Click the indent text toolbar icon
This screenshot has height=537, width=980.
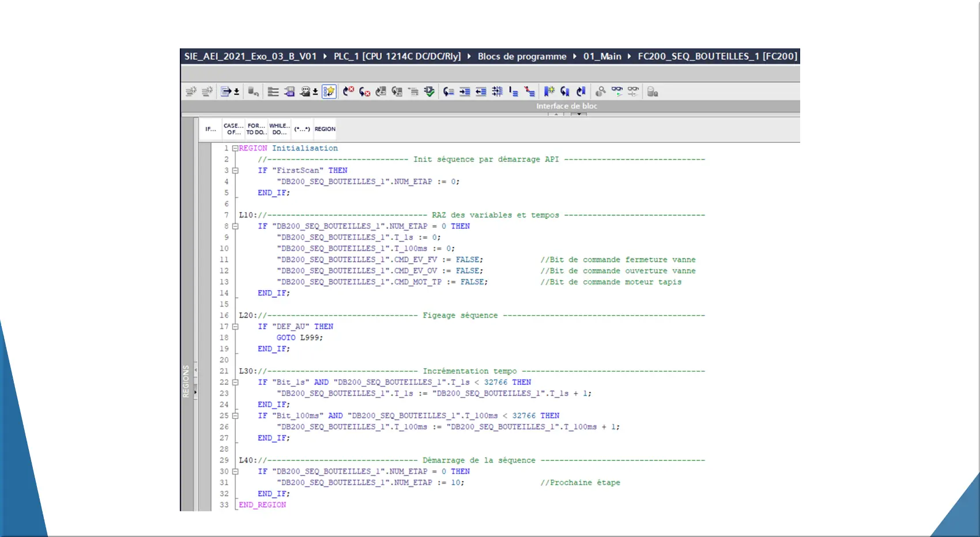[x=465, y=92]
